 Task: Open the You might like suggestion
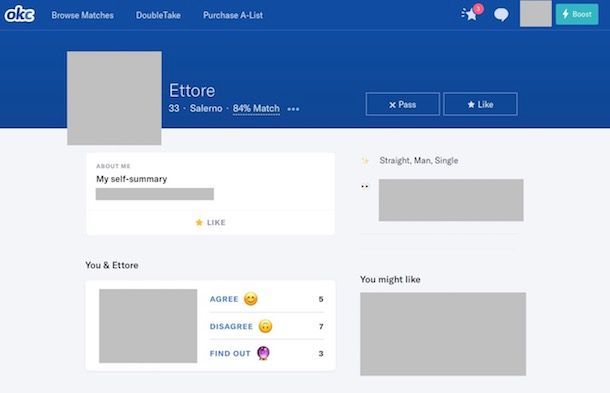pos(443,334)
